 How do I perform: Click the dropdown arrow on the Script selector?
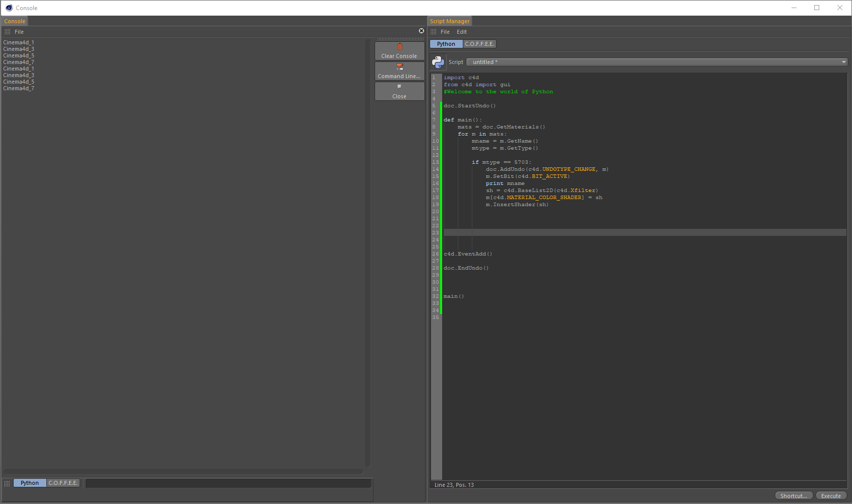pyautogui.click(x=843, y=61)
